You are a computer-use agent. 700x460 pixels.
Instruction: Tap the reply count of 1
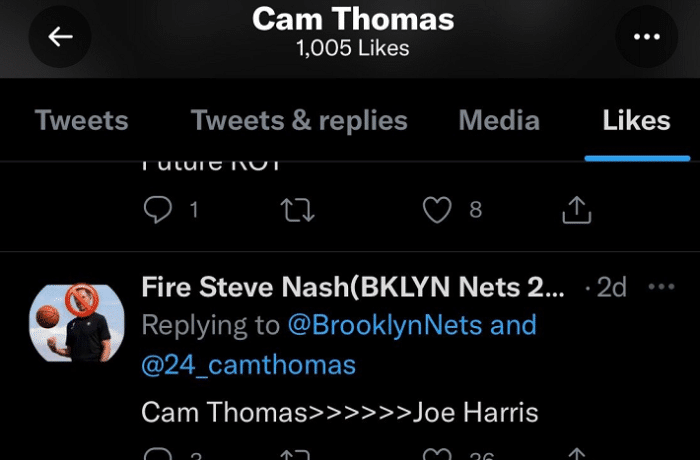(193, 210)
